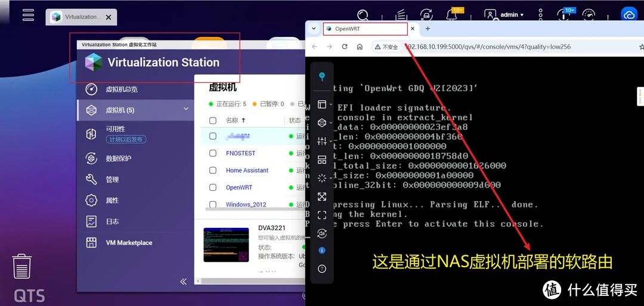Open the QTS desktop search magnifier
Viewport: 644px width, 306px height.
tap(363, 15)
